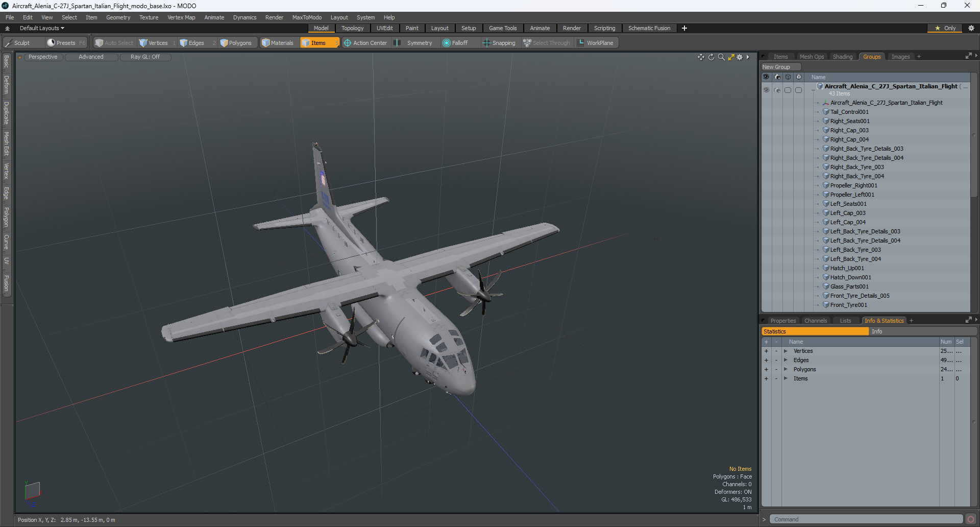Switch to Polygons selection mode
Screen dimensions: 980x527
point(239,43)
